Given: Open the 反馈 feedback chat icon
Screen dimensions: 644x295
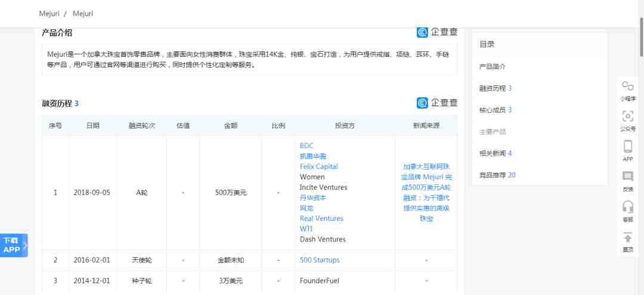Looking at the screenshot, I should [x=627, y=177].
